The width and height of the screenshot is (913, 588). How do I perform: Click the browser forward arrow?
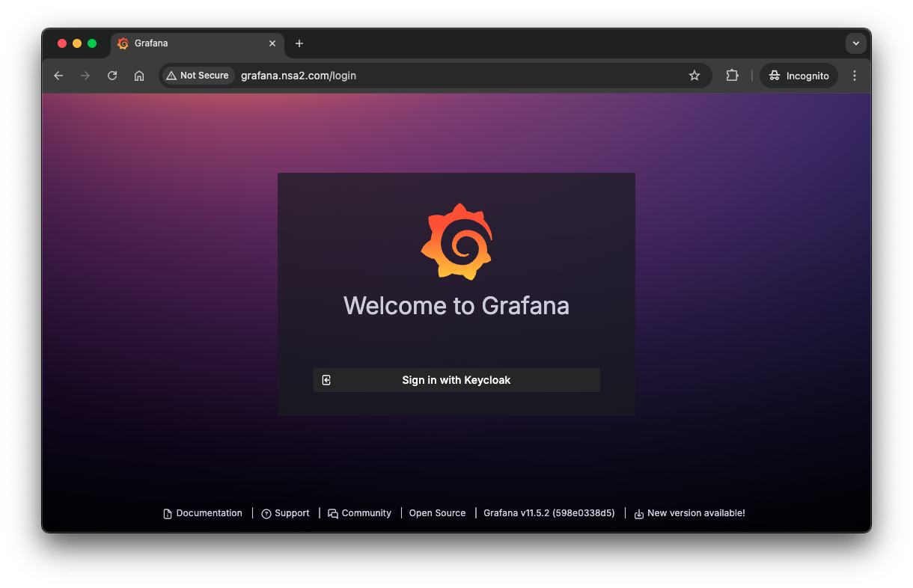click(x=85, y=76)
